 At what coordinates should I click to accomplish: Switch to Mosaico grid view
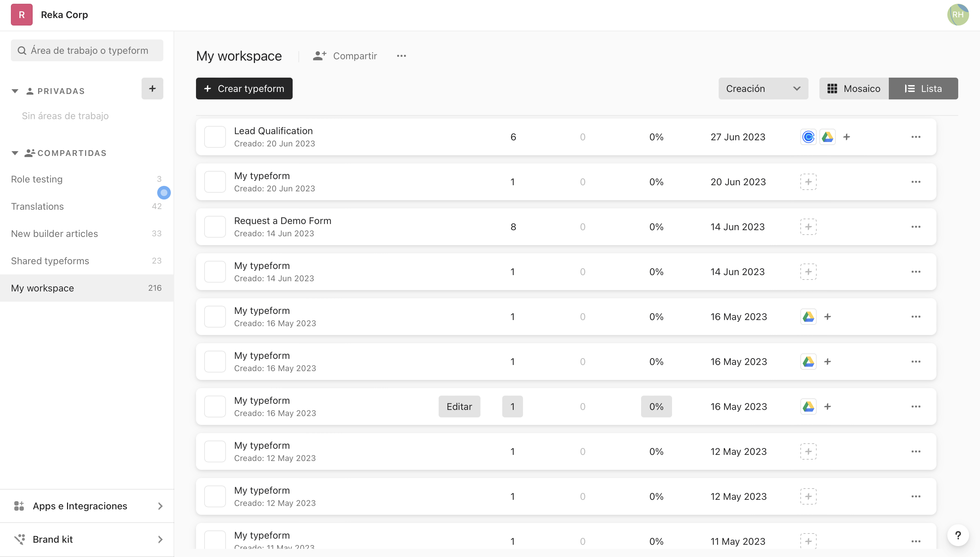[x=853, y=89]
